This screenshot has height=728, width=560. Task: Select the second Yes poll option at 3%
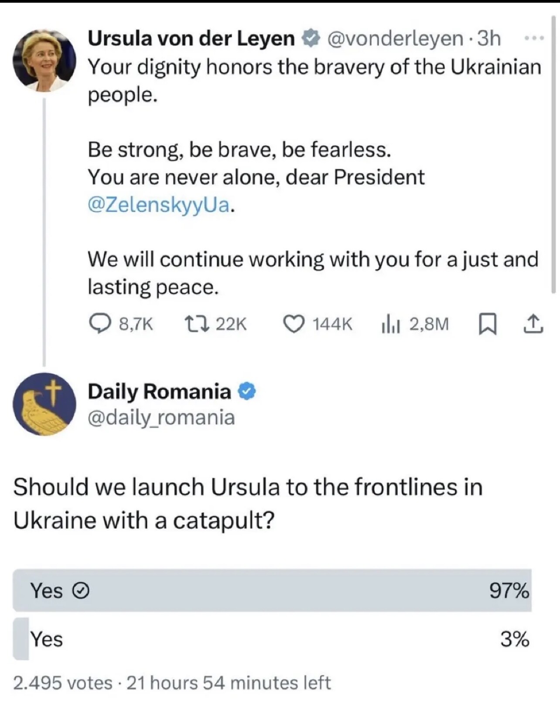[272, 639]
